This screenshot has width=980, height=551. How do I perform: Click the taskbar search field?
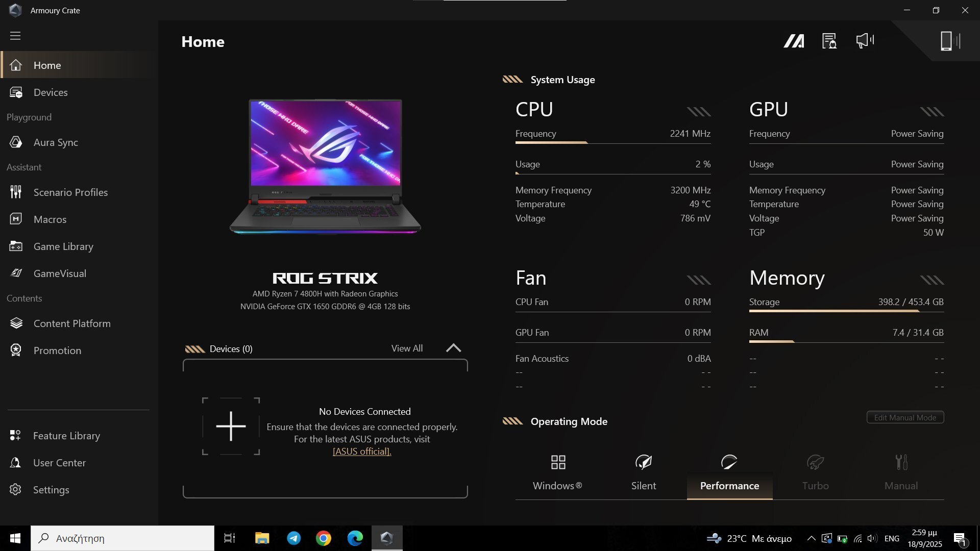pos(122,538)
